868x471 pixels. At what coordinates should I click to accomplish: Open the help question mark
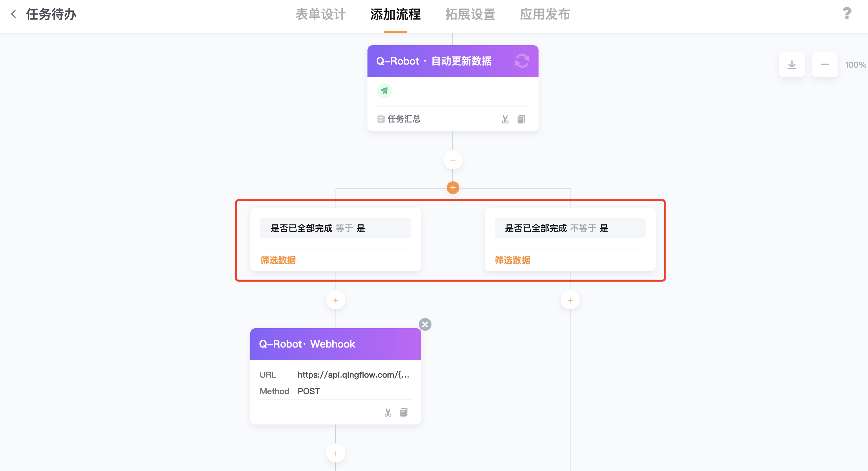pyautogui.click(x=846, y=14)
